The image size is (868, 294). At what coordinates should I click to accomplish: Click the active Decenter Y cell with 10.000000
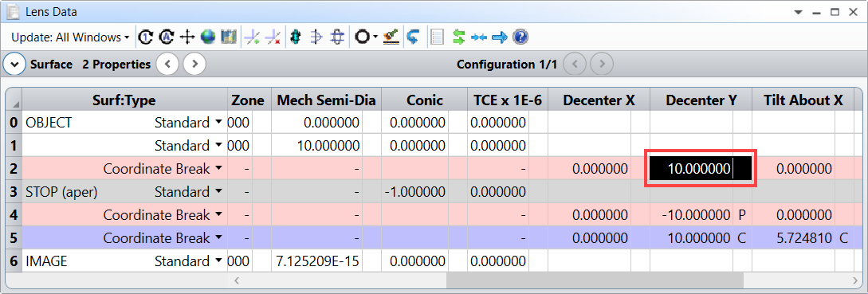[701, 168]
